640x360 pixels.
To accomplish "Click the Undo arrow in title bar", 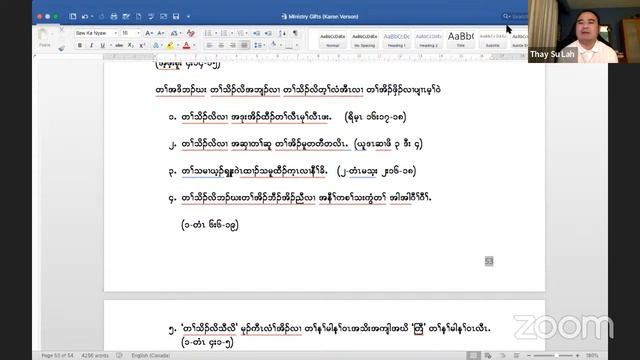I will (85, 16).
